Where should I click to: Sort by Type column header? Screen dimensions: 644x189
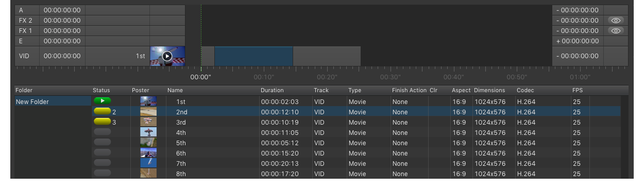354,90
